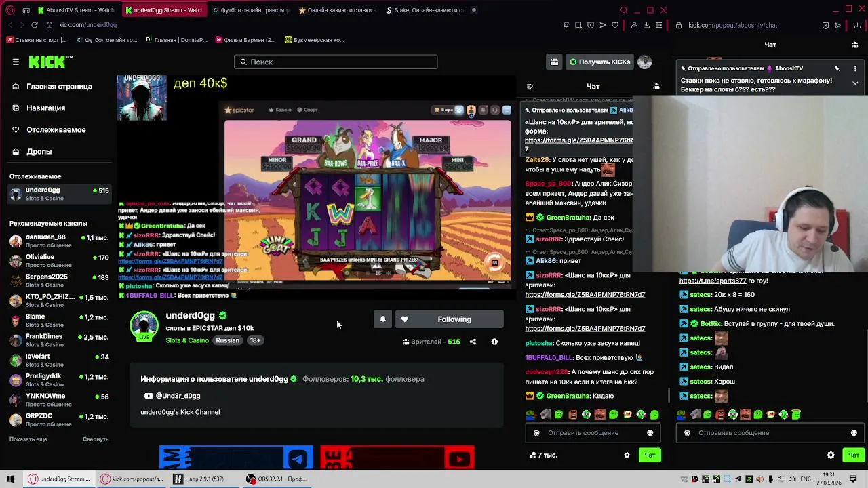Open the @Und3r_d0gg YouTube link

pos(172,396)
